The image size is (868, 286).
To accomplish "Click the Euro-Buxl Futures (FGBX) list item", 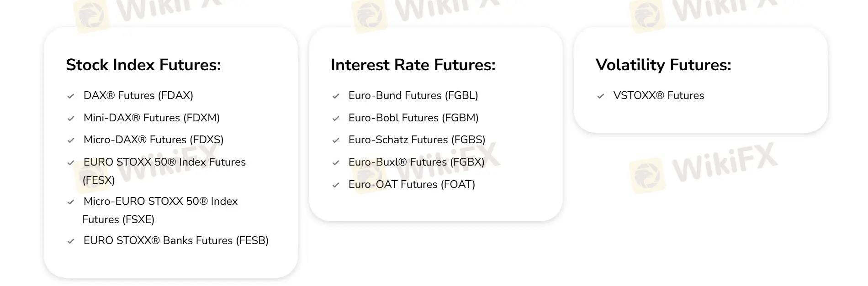I will coord(416,162).
